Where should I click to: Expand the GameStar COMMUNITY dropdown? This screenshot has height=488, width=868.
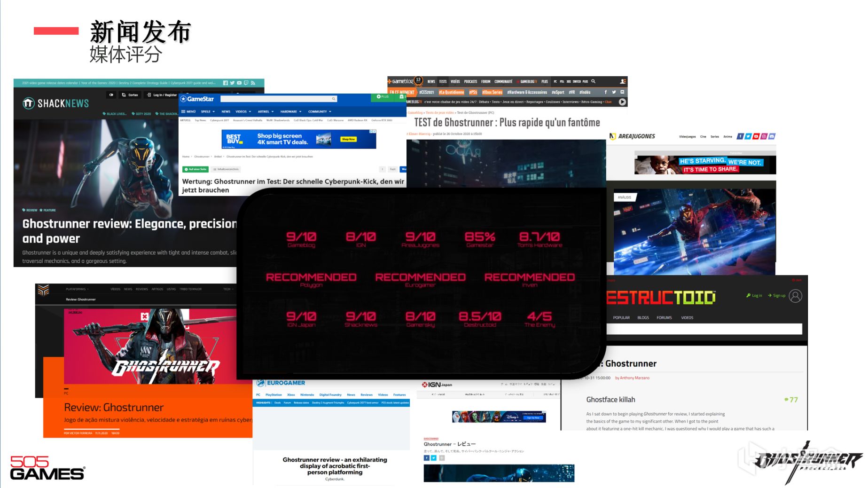tap(320, 111)
